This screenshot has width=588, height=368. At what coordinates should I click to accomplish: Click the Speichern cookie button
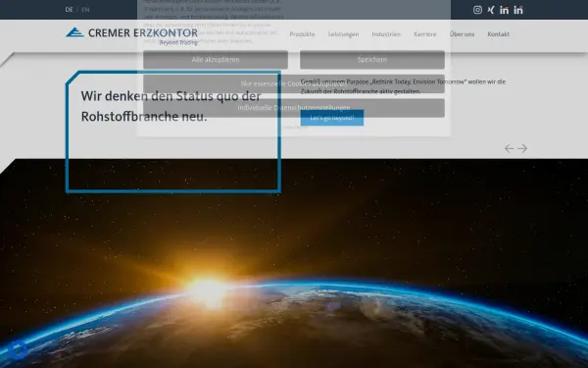tap(372, 60)
